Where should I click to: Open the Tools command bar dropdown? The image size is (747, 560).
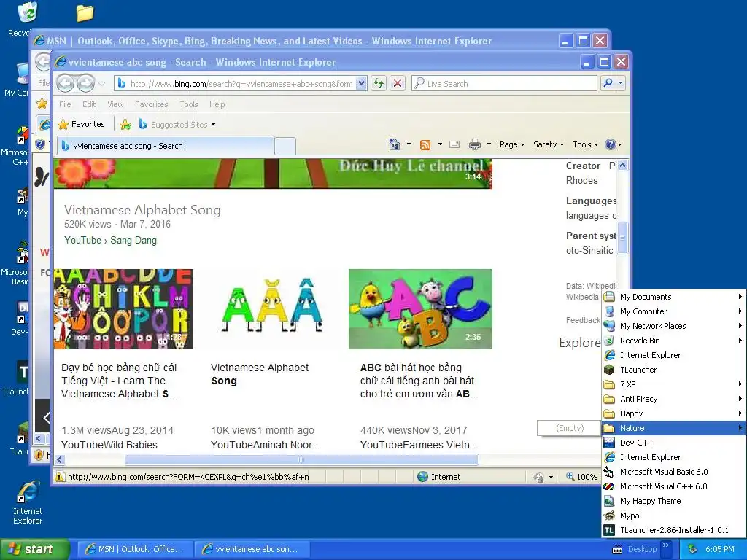[585, 144]
